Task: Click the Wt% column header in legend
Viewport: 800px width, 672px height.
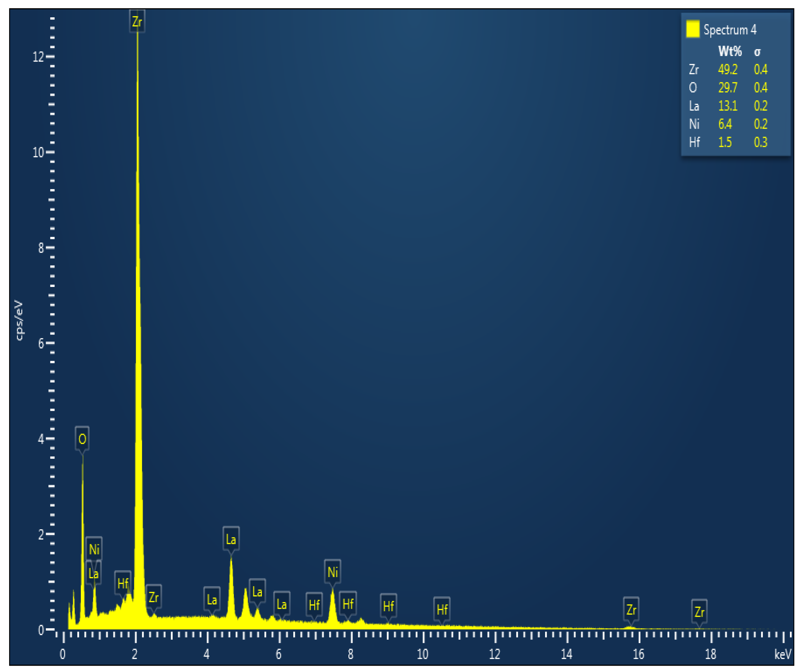Action: click(730, 52)
